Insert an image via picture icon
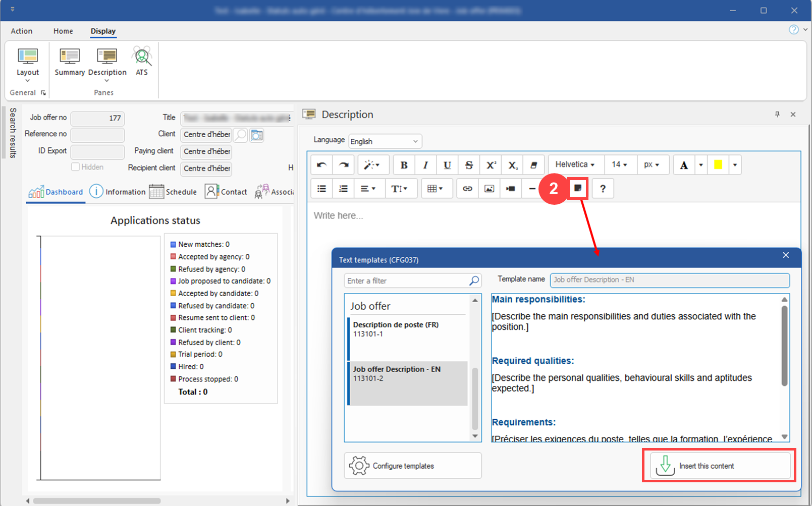The image size is (812, 506). coord(489,189)
